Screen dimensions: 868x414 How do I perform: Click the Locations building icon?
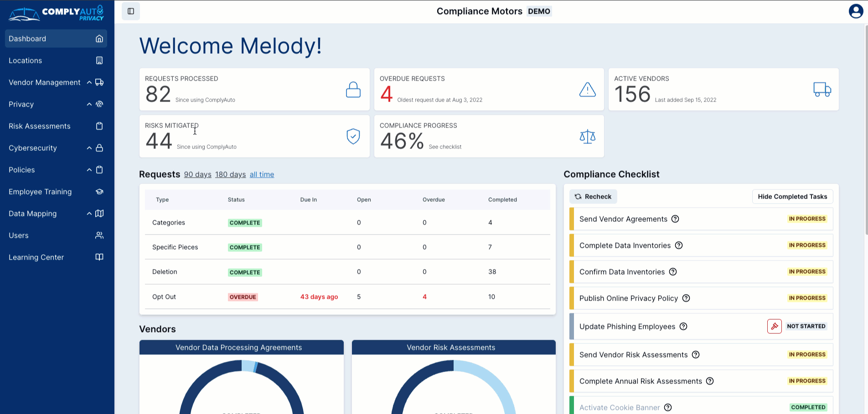click(99, 61)
